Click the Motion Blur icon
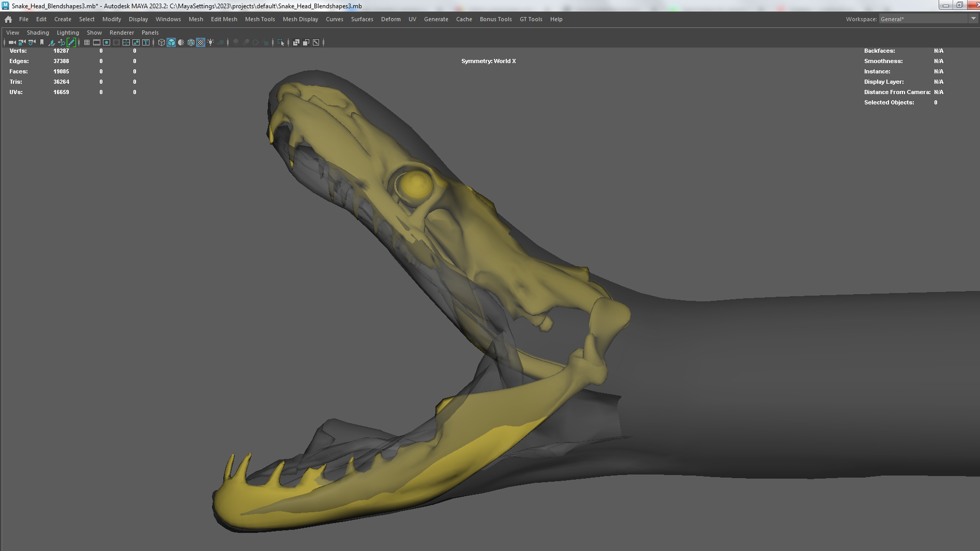 click(246, 42)
